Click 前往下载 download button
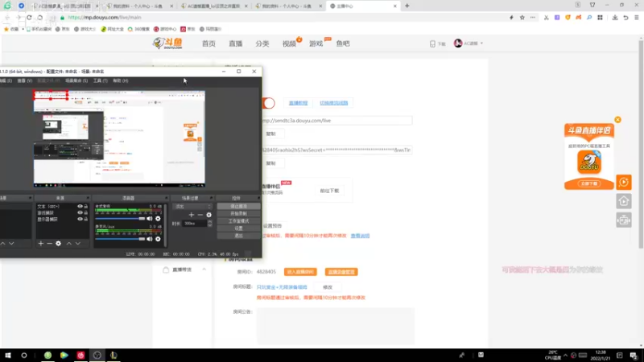 (x=329, y=191)
